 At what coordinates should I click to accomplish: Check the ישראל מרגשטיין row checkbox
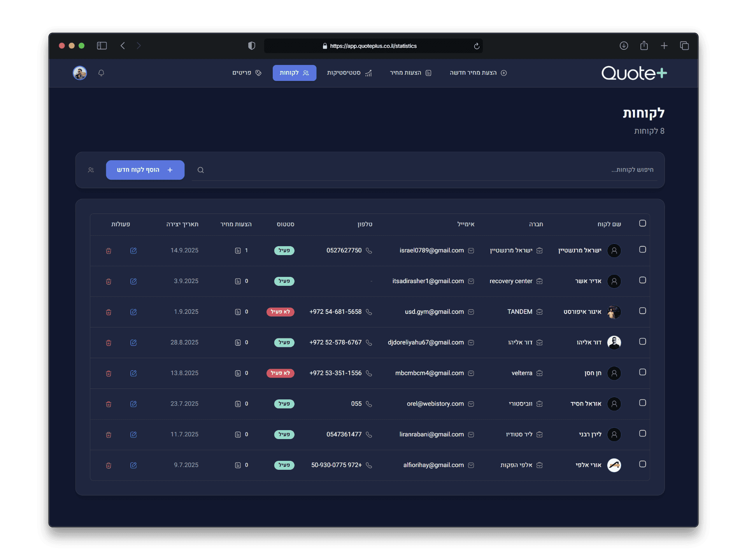click(x=642, y=250)
